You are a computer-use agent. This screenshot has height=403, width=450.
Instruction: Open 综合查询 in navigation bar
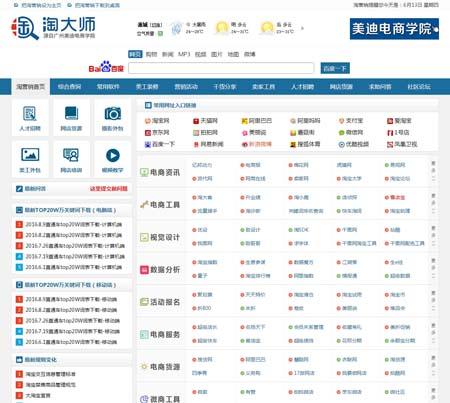69,87
